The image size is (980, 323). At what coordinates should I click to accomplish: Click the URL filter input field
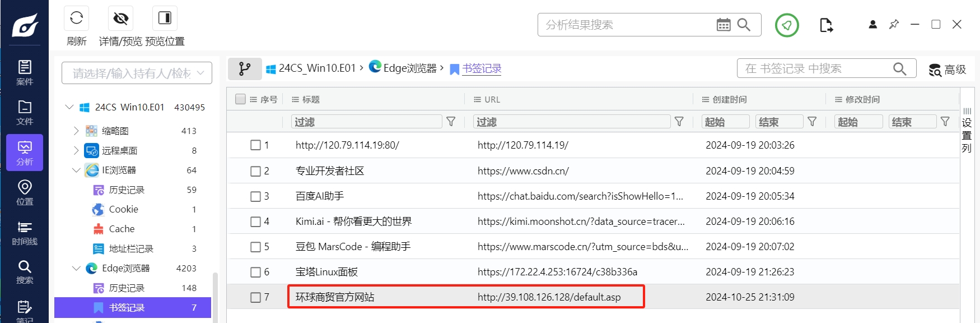pos(572,122)
